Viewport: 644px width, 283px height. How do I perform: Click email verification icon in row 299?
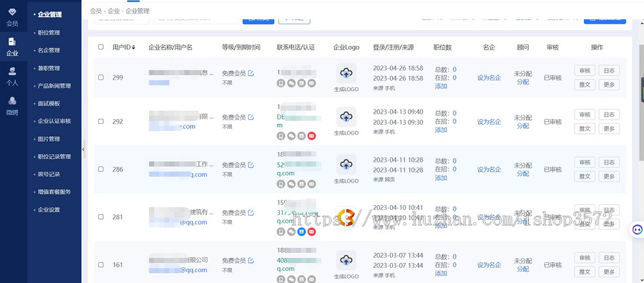pyautogui.click(x=312, y=83)
